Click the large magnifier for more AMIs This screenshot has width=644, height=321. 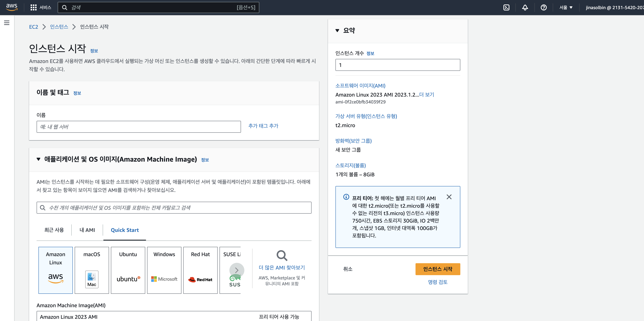[x=282, y=255]
